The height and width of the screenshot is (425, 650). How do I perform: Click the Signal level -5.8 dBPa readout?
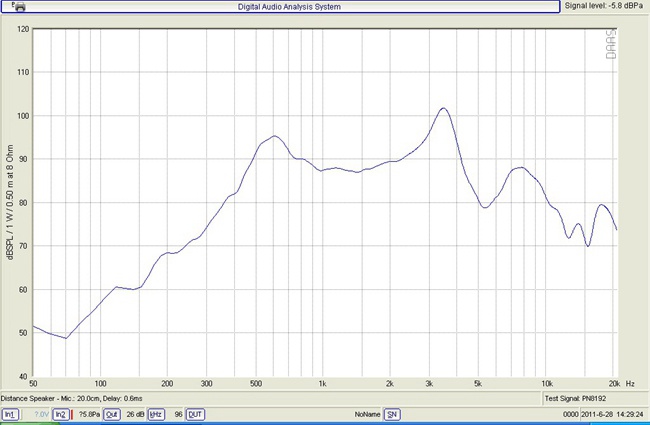pyautogui.click(x=604, y=6)
